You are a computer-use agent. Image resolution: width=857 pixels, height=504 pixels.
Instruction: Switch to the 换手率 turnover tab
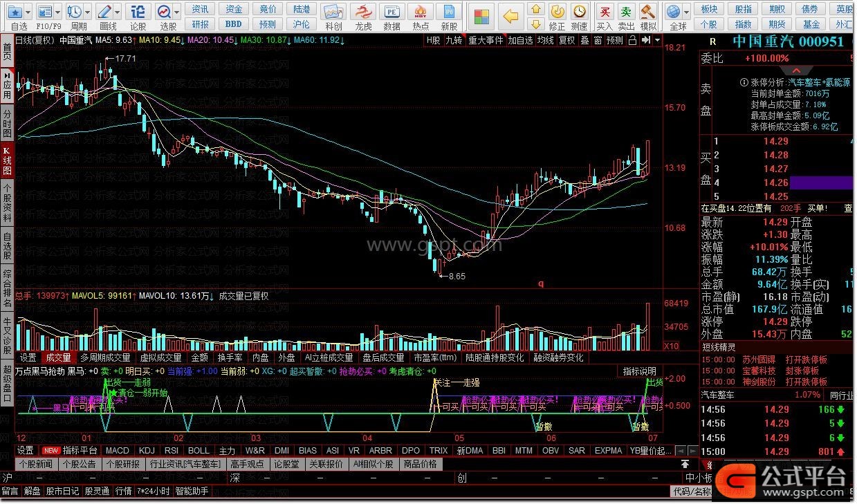click(x=230, y=357)
